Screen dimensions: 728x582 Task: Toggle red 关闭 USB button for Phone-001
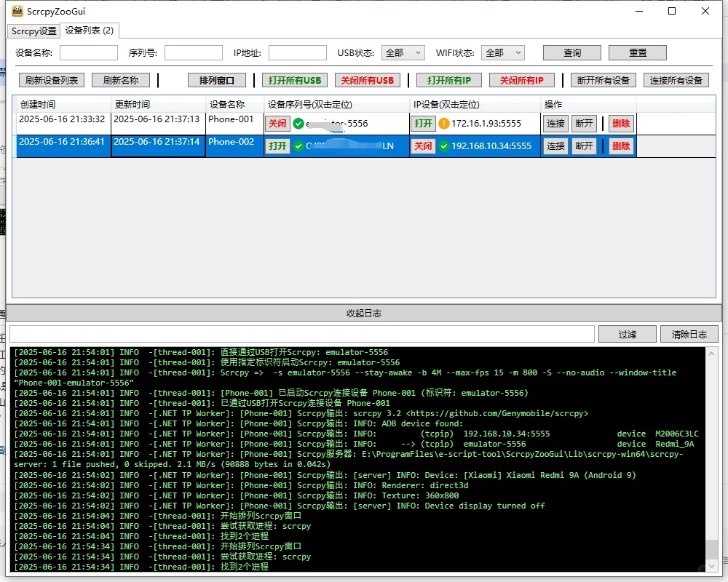277,124
